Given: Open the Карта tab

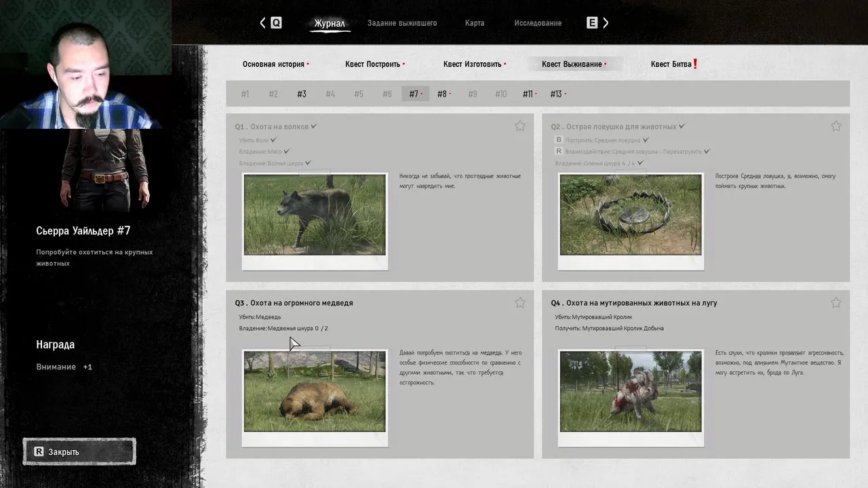Looking at the screenshot, I should click(x=475, y=23).
